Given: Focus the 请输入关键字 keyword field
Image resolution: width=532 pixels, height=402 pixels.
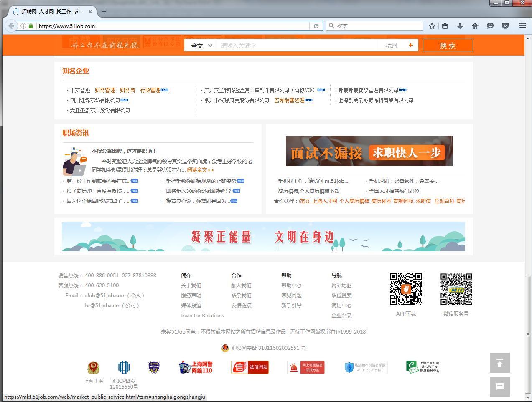Looking at the screenshot, I should click(x=295, y=46).
